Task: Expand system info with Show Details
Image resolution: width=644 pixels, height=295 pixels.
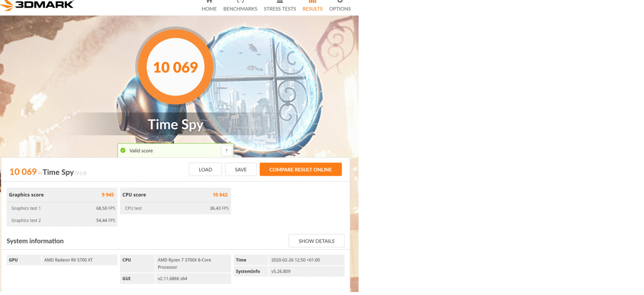Action: [x=316, y=241]
